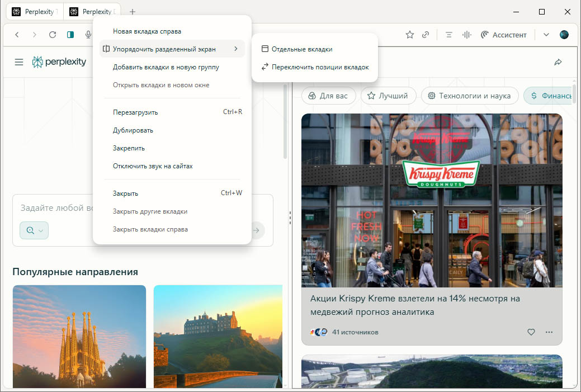Click the Sagrada Familia destination thumbnail

[x=79, y=336]
